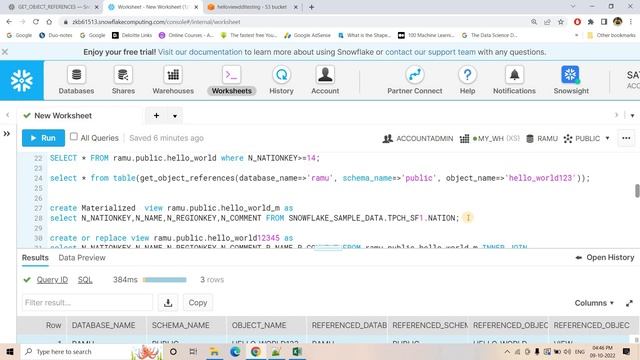Change the RAMU database context
Screen dimensions: 640x360
pos(542,138)
